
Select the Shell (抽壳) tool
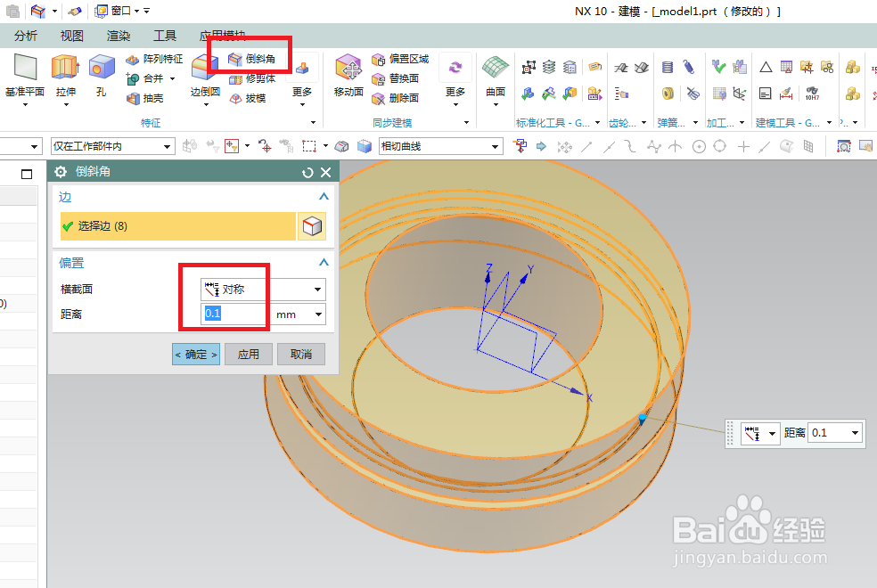(145, 98)
